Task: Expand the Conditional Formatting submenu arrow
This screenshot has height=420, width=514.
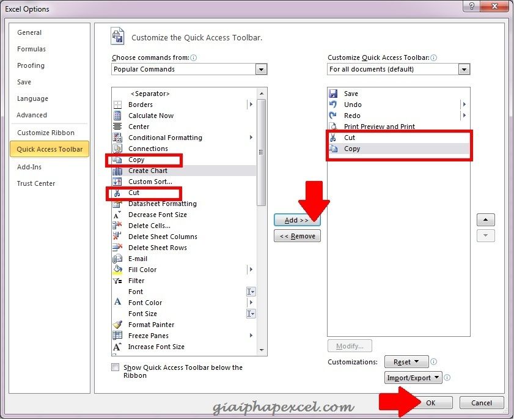Action: pos(251,138)
